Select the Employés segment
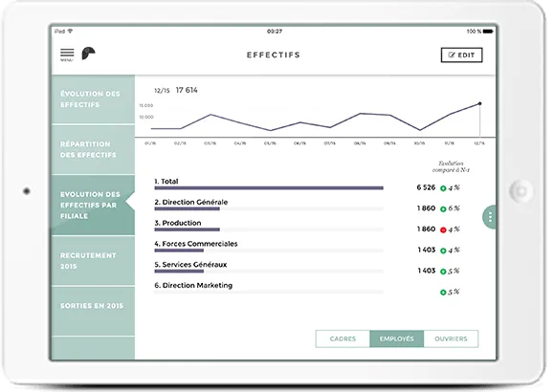This screenshot has height=392, width=553. coord(397,338)
